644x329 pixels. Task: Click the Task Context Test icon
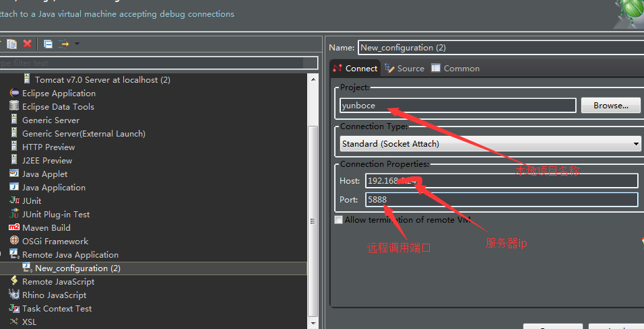coord(14,308)
